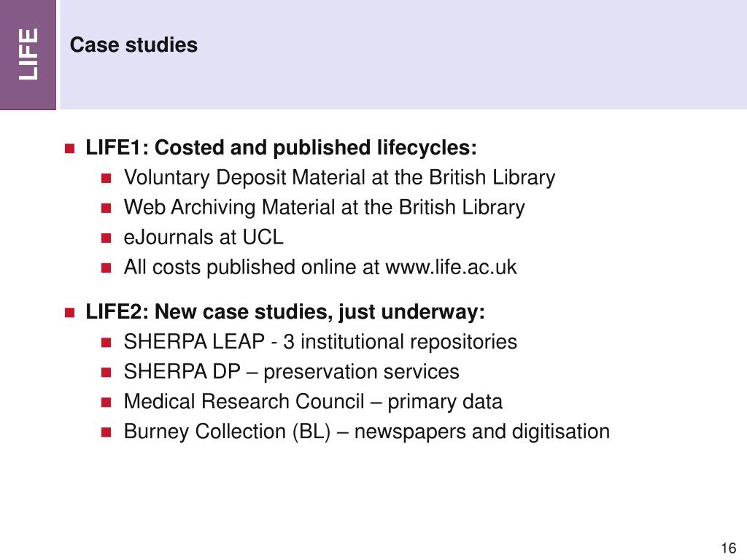The height and width of the screenshot is (560, 747).
Task: Click red bullet next to Medical Research Council
Action: tap(106, 402)
